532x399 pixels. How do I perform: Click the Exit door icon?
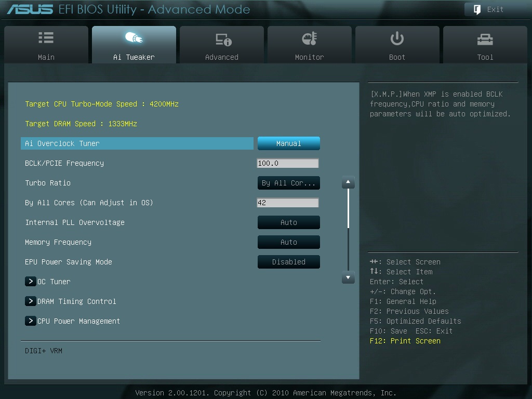point(477,9)
